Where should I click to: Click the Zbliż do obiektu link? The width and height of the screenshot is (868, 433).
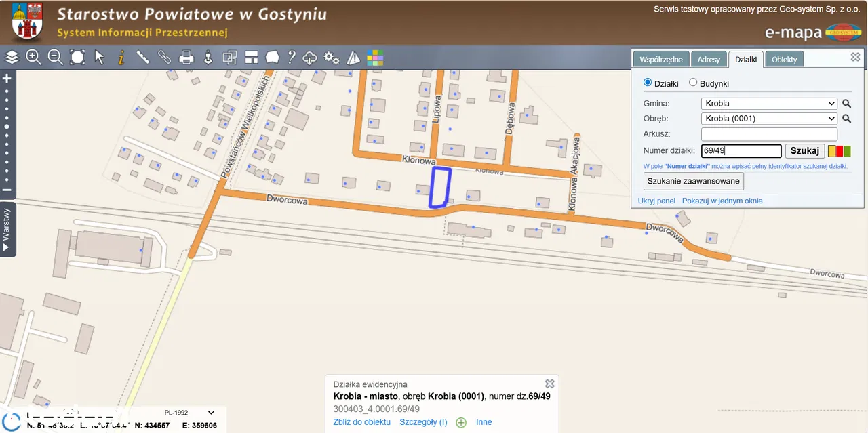pyautogui.click(x=361, y=422)
